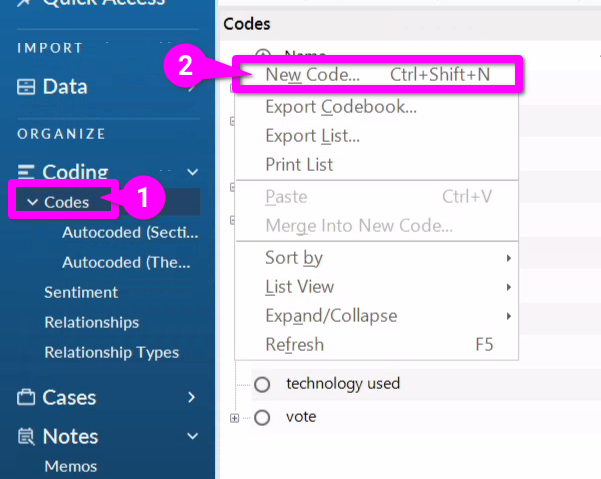Open Relationship Types in the sidebar
This screenshot has height=479, width=601.
coord(111,352)
